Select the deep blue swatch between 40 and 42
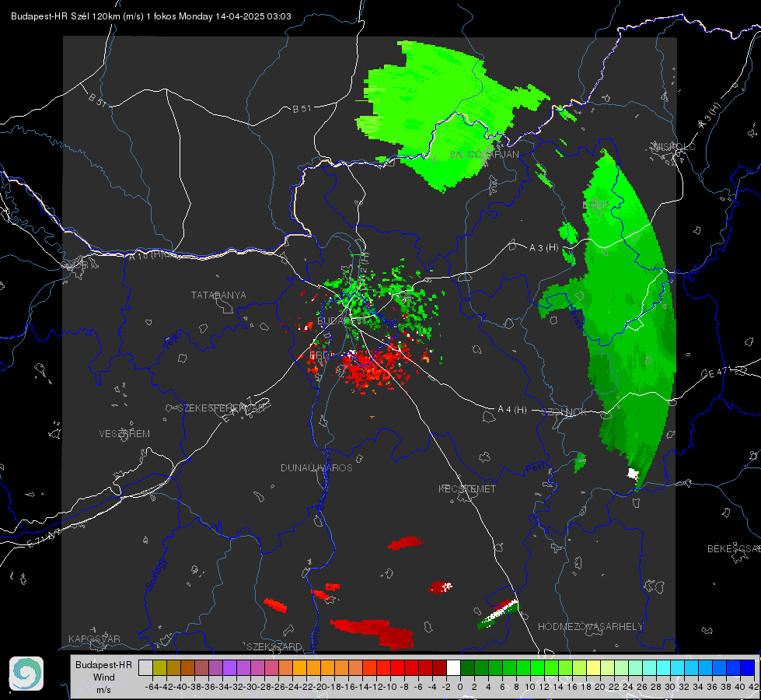761x700 pixels. 748,667
